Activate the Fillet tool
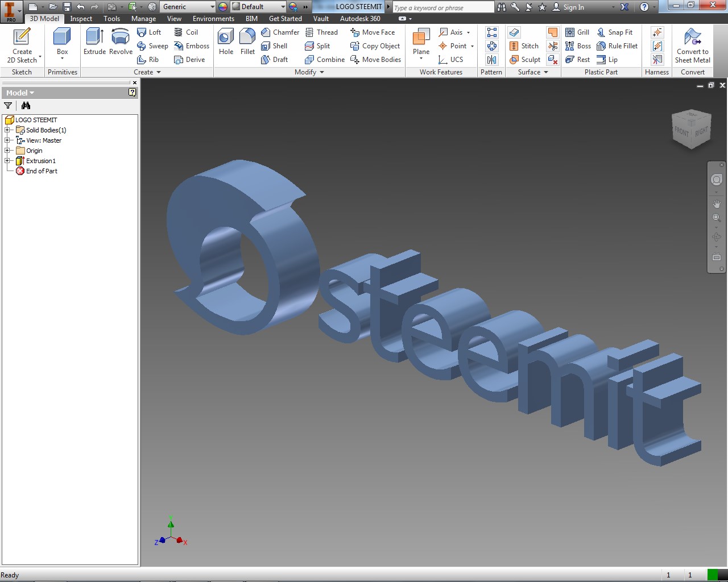 (x=247, y=41)
